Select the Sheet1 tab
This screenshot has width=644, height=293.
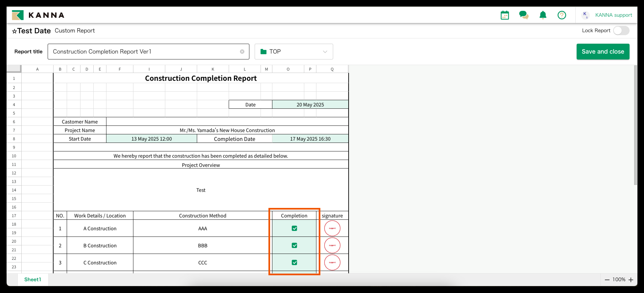coord(33,280)
